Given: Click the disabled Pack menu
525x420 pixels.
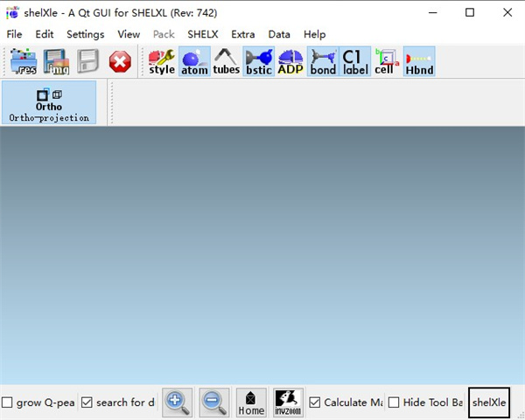Looking at the screenshot, I should point(164,34).
